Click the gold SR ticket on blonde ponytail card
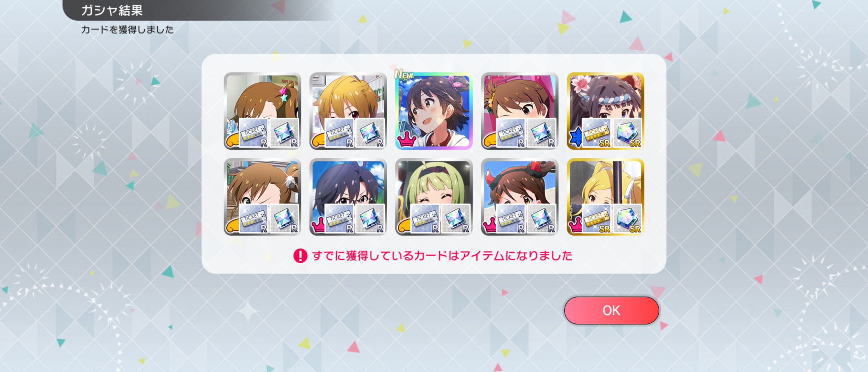Image resolution: width=868 pixels, height=372 pixels. pos(597,219)
